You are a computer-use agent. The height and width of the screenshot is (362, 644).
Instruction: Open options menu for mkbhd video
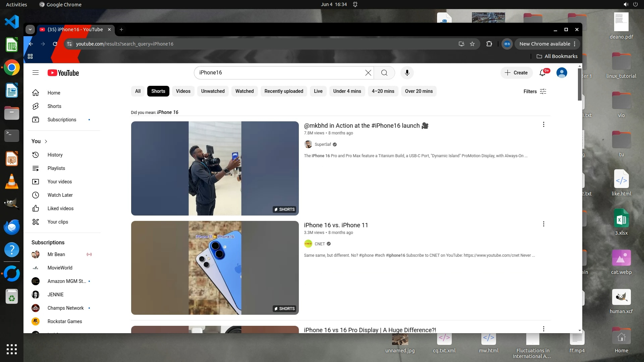coord(543,125)
